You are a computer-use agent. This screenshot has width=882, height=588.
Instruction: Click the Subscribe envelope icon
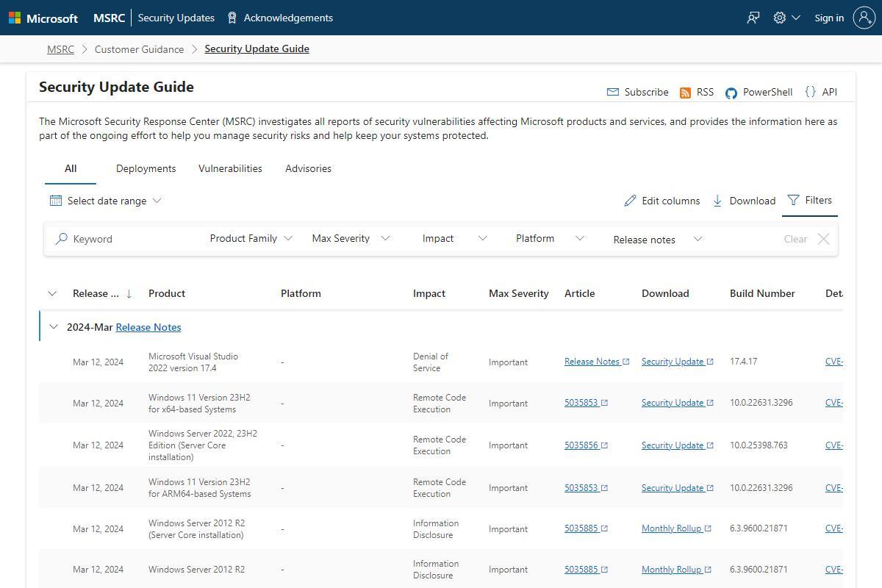point(613,92)
